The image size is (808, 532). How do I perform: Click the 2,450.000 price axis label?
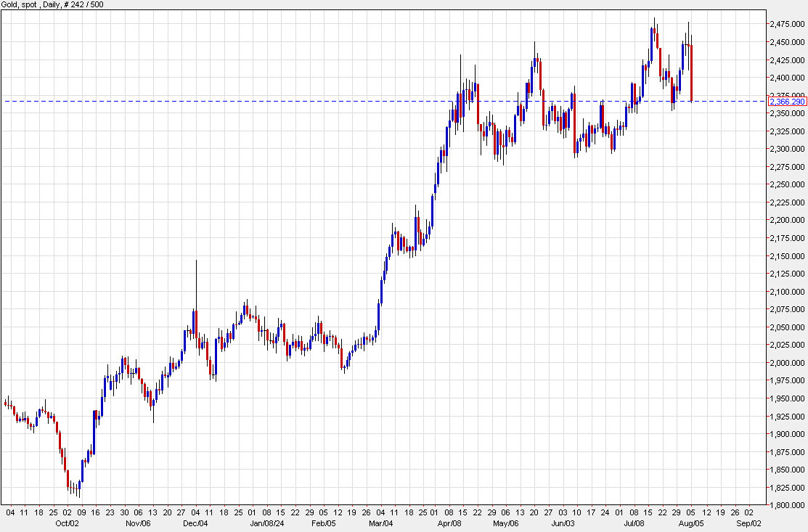787,42
